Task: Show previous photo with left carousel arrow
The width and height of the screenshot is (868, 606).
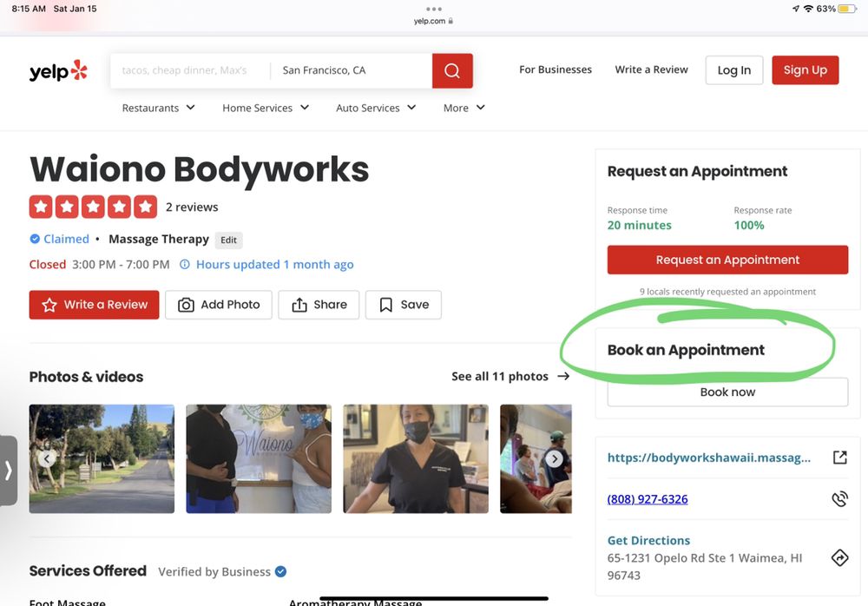Action: pyautogui.click(x=48, y=459)
